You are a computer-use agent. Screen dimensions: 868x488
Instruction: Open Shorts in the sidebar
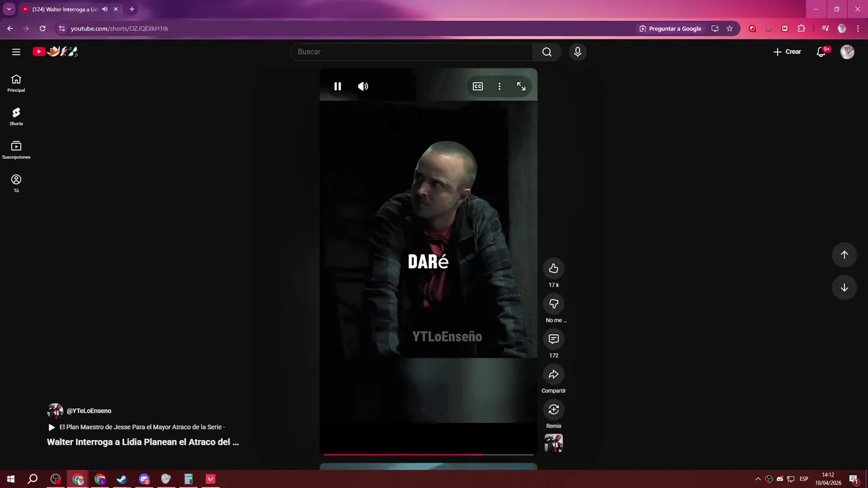[x=16, y=117]
